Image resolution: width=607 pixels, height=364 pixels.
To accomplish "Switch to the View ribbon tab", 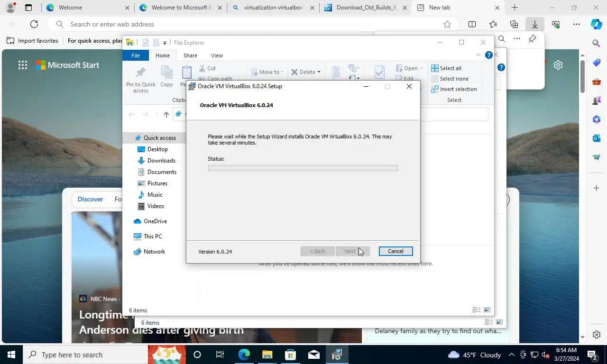I will [217, 55].
